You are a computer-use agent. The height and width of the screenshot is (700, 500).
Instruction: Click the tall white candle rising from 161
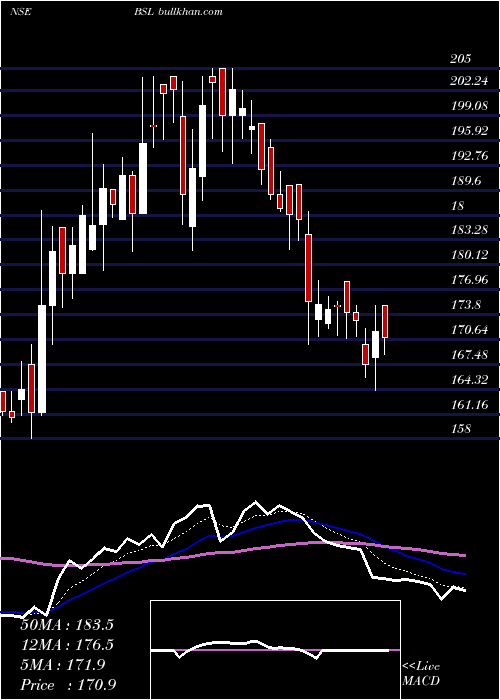pyautogui.click(x=42, y=359)
